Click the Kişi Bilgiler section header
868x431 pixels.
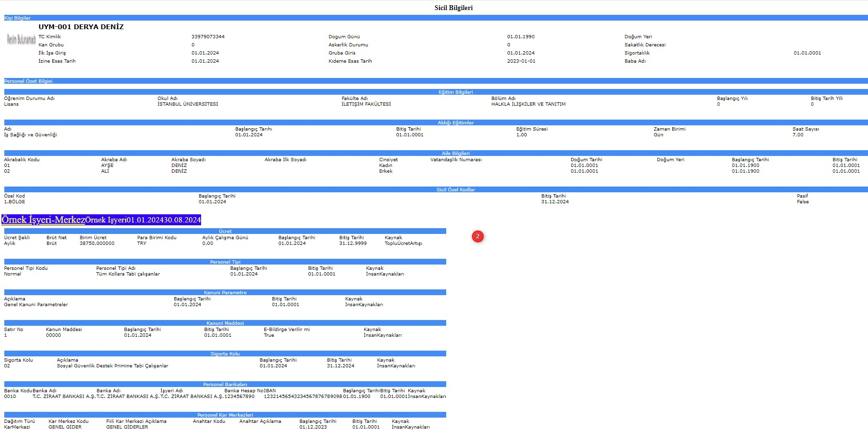(436, 18)
